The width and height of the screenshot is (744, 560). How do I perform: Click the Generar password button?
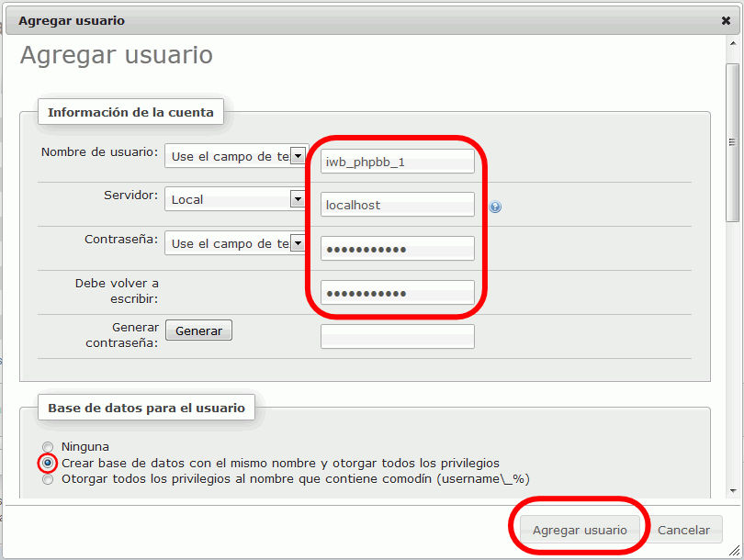coord(198,330)
